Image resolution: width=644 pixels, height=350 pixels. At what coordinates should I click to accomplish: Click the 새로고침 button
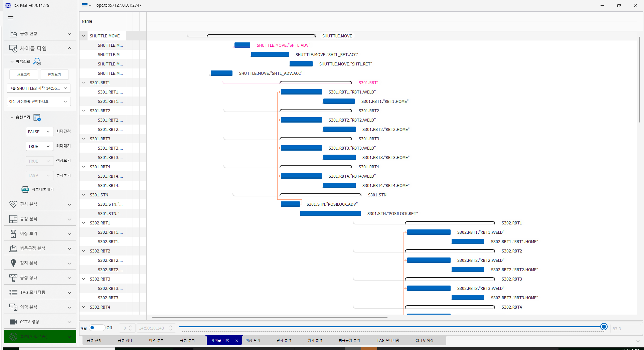24,74
